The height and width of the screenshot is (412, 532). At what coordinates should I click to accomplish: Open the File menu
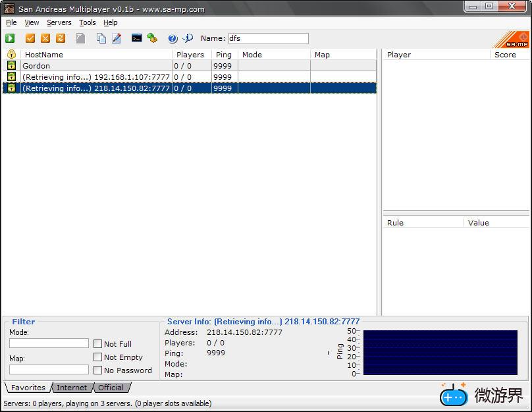(x=11, y=22)
